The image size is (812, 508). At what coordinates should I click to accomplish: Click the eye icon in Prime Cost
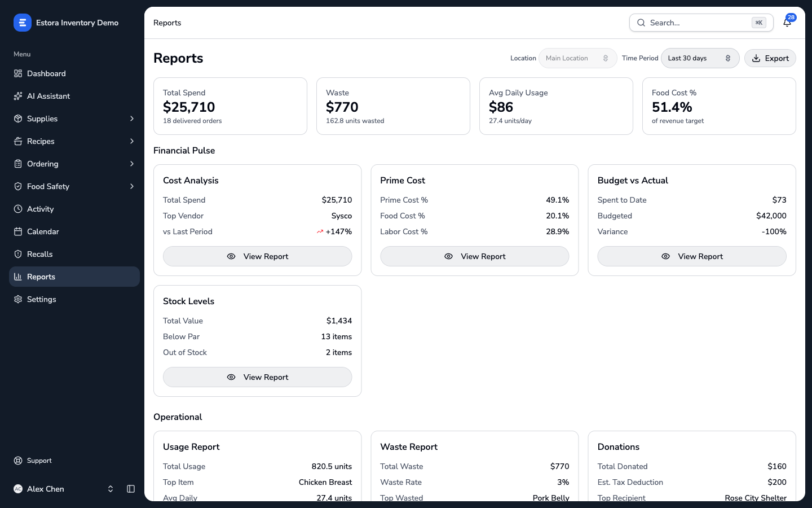448,256
